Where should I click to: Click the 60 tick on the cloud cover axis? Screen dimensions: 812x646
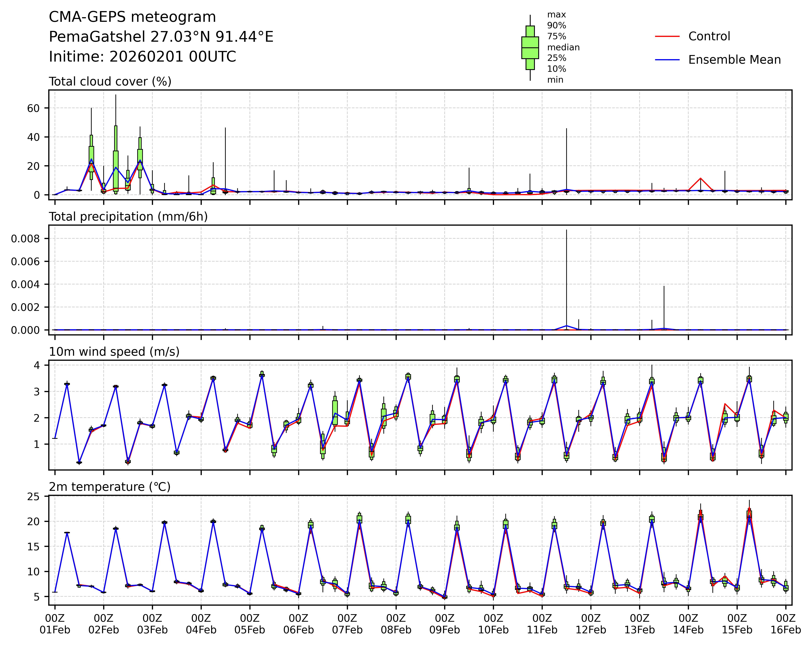pyautogui.click(x=33, y=108)
